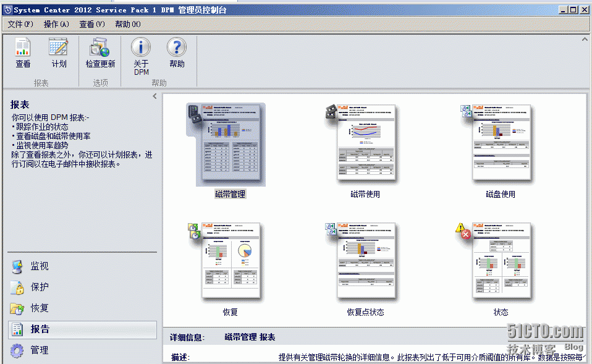Switch to the 保护 protection workspace
The image size is (592, 364).
82,287
